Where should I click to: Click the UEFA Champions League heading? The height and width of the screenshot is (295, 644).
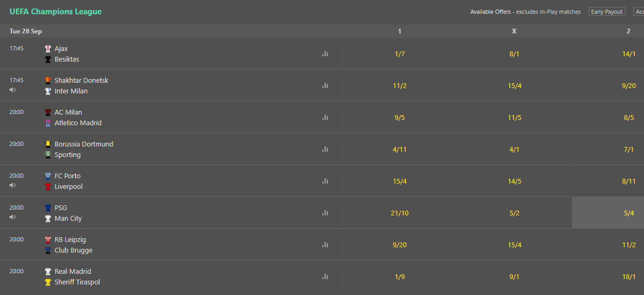[x=56, y=12]
